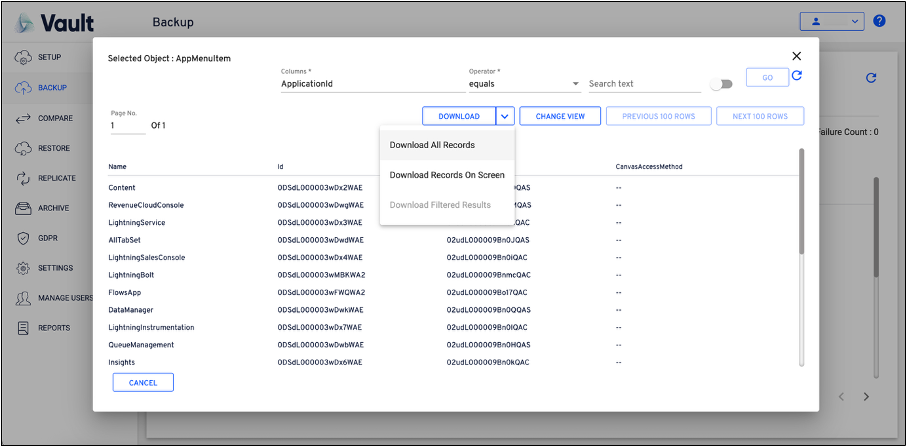Open Restore via its sidebar icon
Image resolution: width=906 pixels, height=446 pixels.
click(22, 148)
